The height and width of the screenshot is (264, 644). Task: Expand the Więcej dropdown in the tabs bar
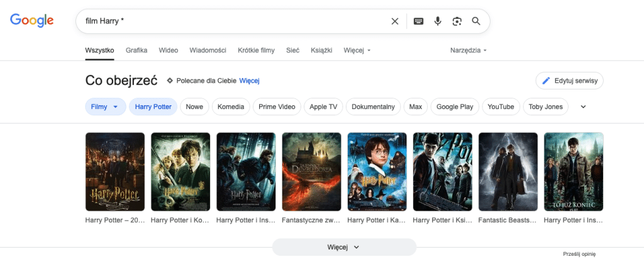pyautogui.click(x=357, y=50)
